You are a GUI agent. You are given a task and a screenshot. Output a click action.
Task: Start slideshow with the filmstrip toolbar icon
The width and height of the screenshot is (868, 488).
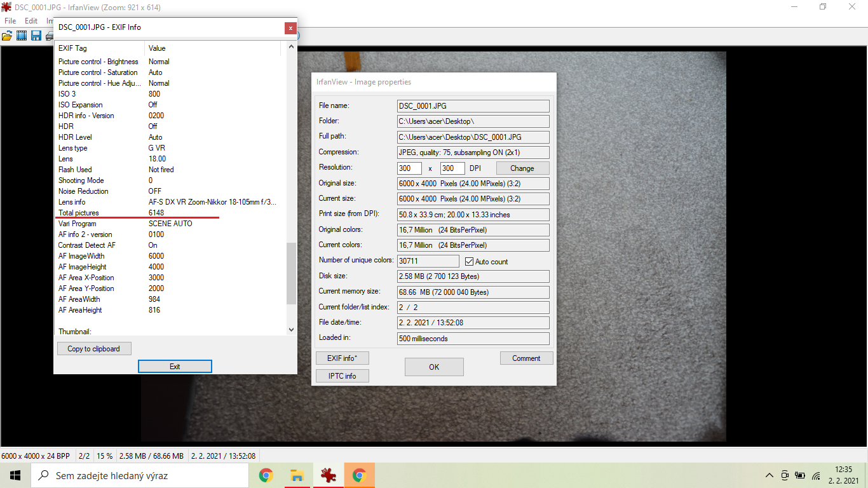tap(22, 36)
